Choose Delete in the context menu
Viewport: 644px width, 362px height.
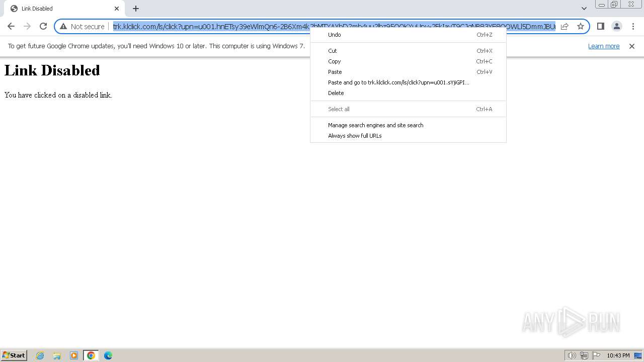[x=408, y=93]
